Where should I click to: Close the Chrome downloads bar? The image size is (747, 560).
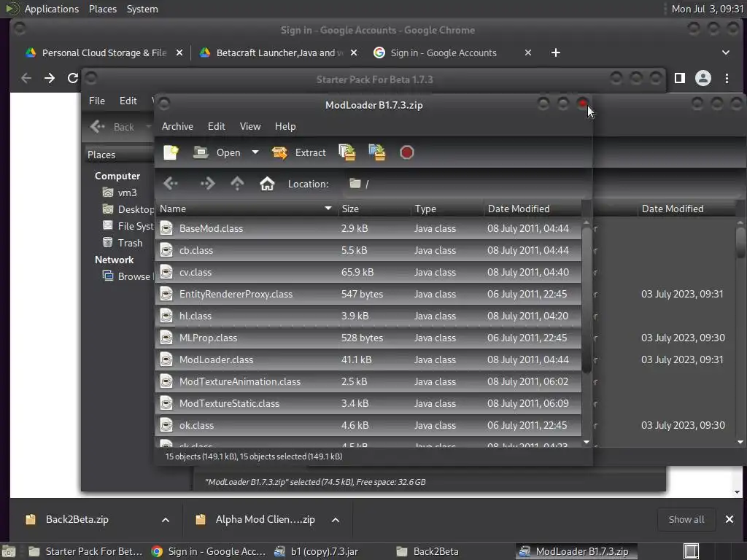(729, 519)
